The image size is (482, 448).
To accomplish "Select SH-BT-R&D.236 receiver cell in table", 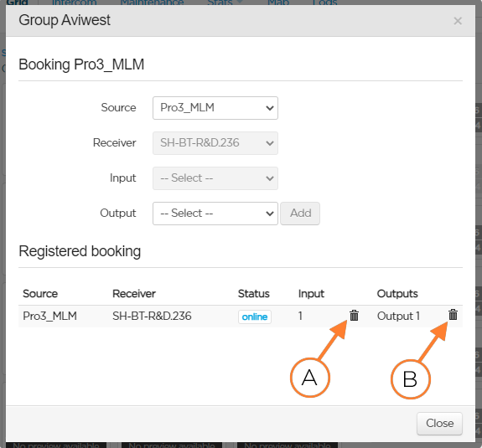I will coord(152,316).
